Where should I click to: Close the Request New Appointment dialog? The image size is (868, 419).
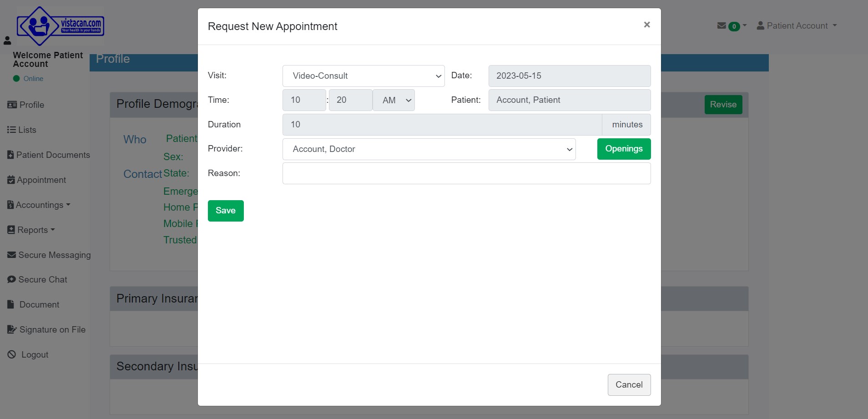pyautogui.click(x=647, y=25)
